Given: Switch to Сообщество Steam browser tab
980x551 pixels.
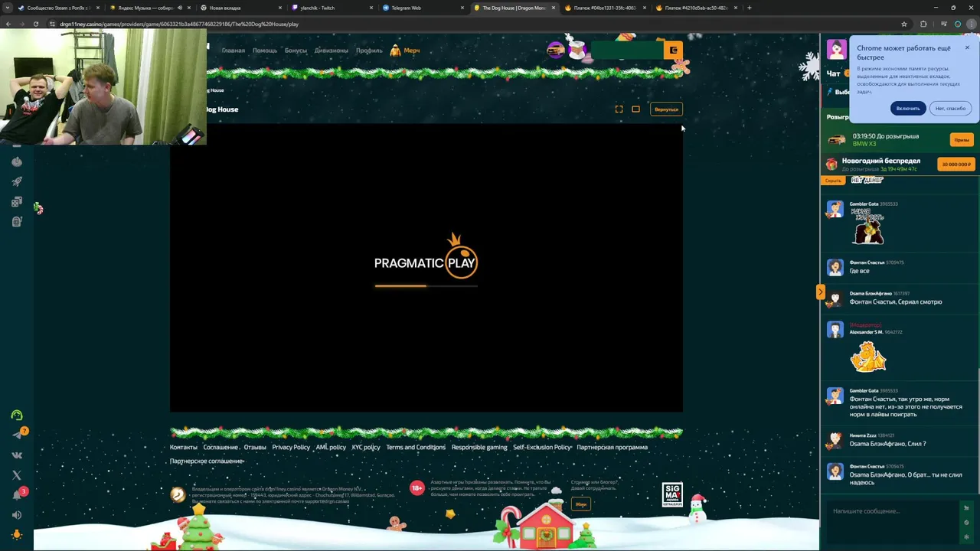Looking at the screenshot, I should pos(57,8).
